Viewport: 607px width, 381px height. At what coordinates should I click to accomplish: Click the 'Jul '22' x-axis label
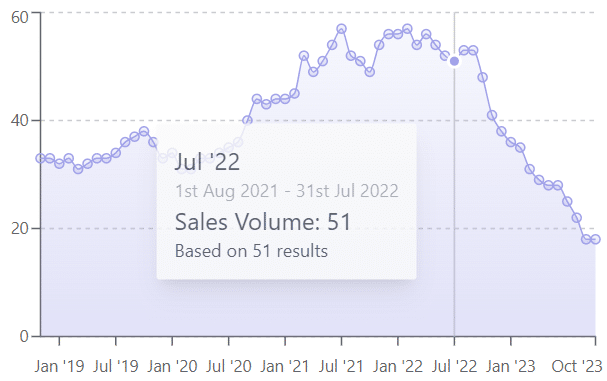(x=454, y=366)
